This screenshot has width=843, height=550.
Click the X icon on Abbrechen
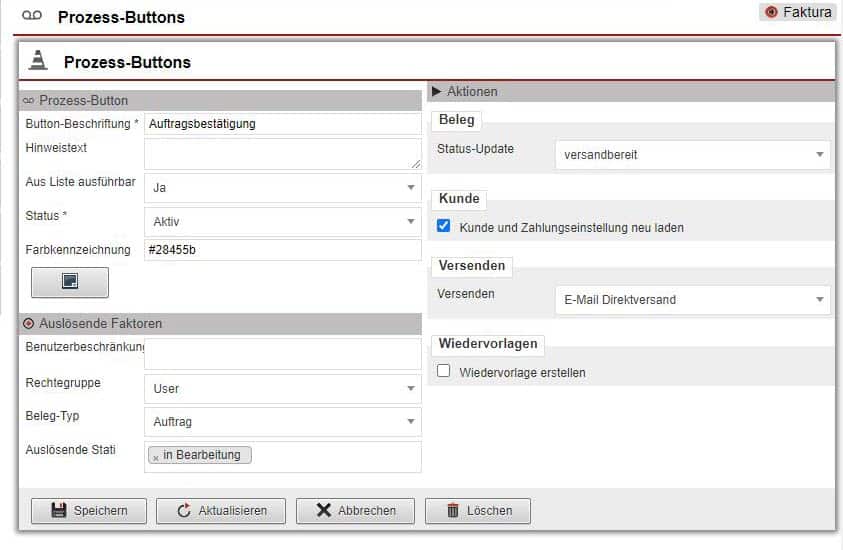[323, 510]
